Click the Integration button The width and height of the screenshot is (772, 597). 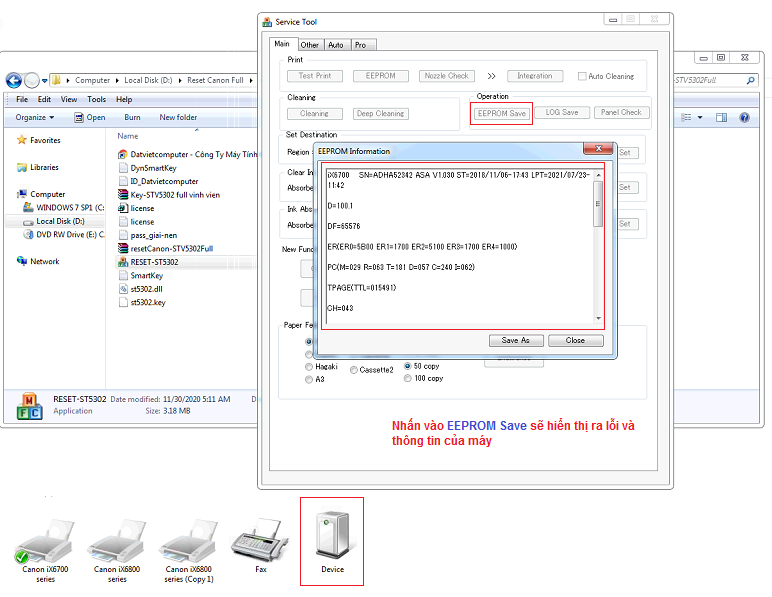(535, 76)
